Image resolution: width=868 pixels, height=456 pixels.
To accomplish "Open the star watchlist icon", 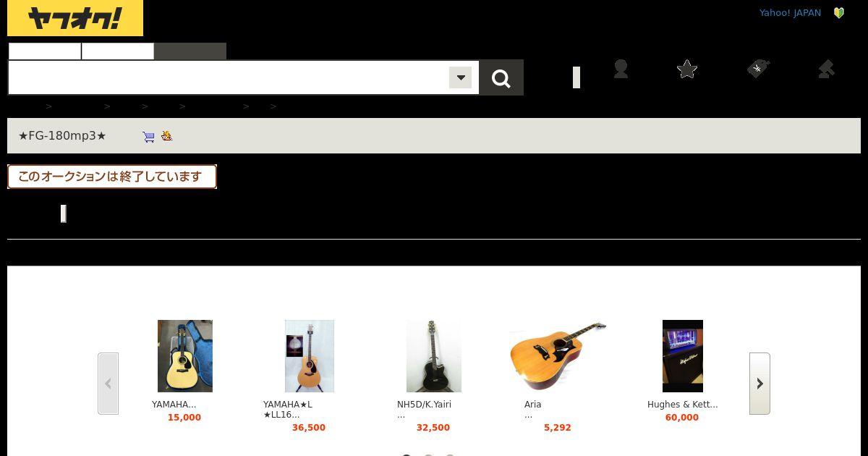I will 687,69.
